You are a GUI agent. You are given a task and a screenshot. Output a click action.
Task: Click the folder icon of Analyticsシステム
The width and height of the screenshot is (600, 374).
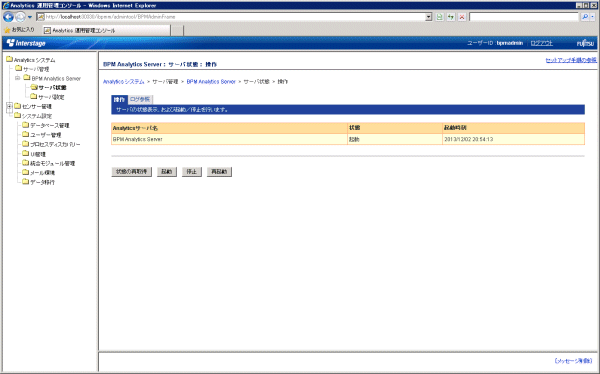9,59
